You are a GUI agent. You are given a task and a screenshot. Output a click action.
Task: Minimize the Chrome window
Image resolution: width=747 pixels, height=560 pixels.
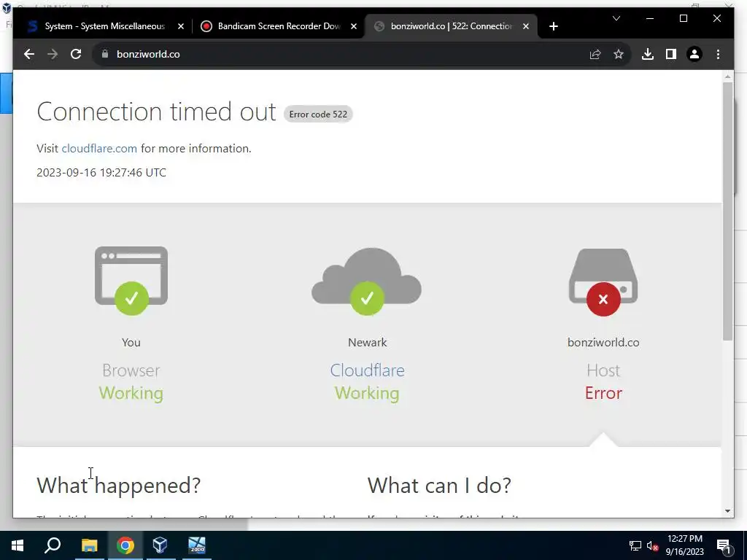[x=650, y=18]
